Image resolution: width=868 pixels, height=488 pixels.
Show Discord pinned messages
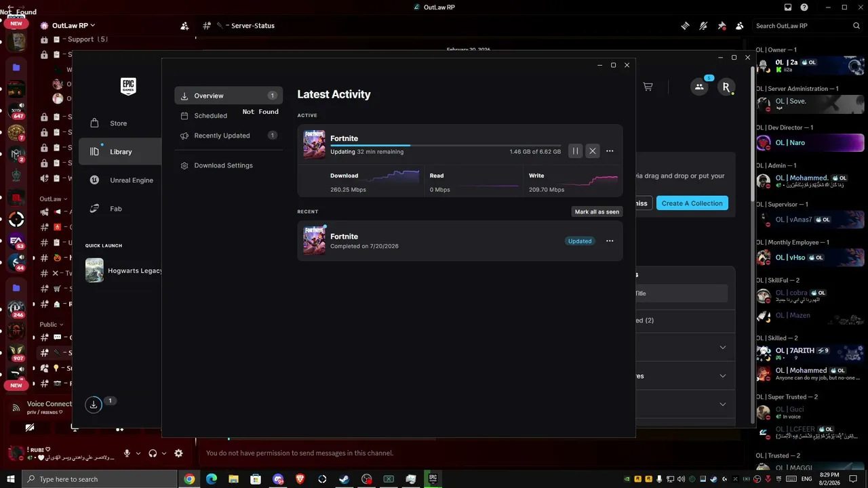pyautogui.click(x=722, y=26)
